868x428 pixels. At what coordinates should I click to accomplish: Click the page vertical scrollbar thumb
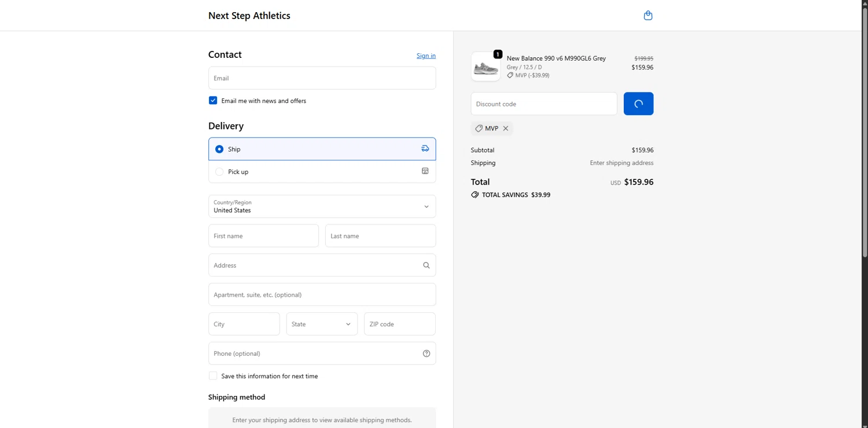pos(865,132)
